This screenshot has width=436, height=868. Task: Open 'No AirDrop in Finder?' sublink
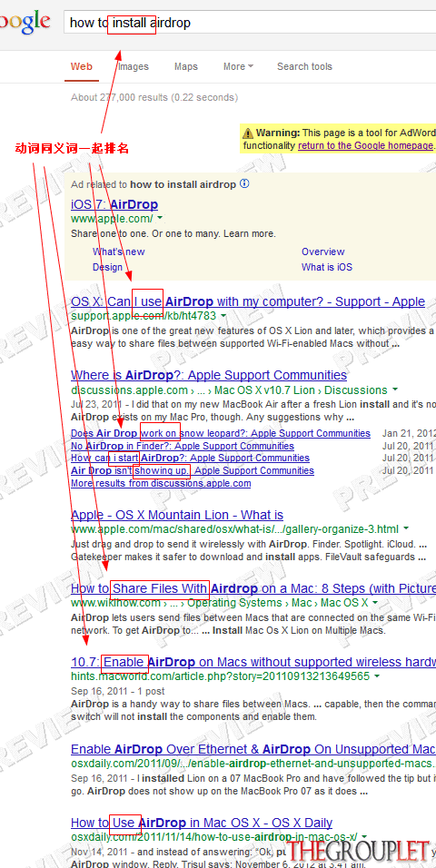point(183,446)
